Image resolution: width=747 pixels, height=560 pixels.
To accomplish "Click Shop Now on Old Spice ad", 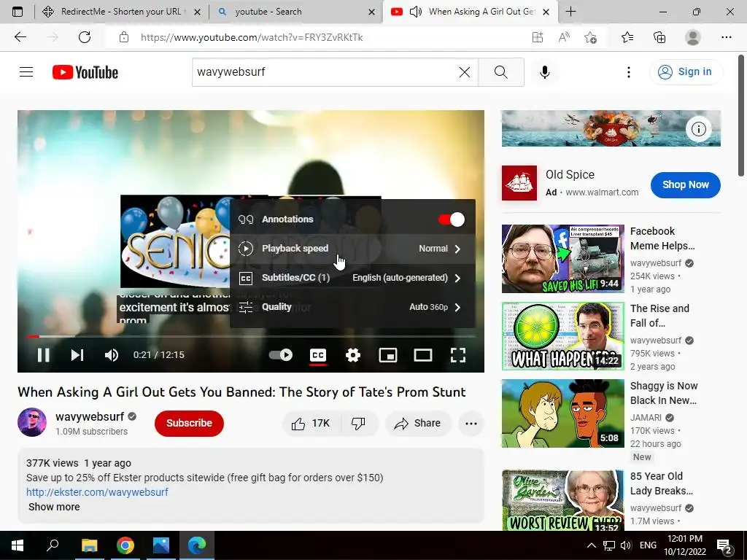I will click(x=685, y=184).
